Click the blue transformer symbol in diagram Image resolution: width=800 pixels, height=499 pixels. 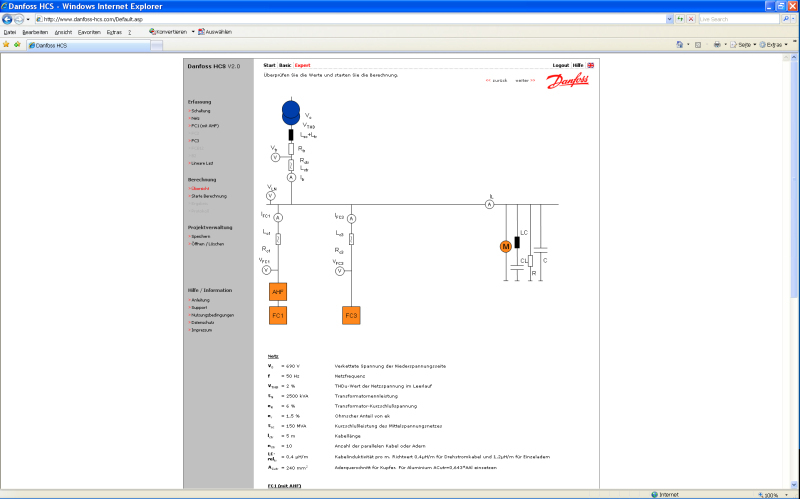(291, 113)
